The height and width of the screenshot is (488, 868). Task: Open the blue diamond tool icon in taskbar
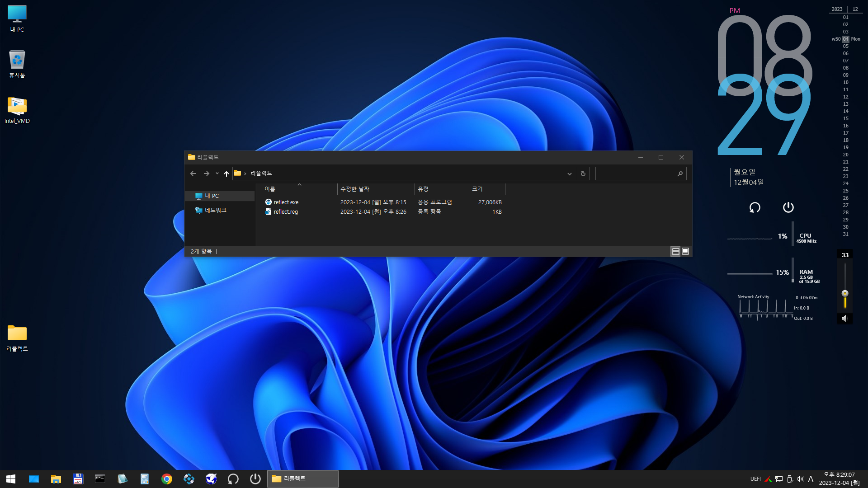[x=189, y=479]
